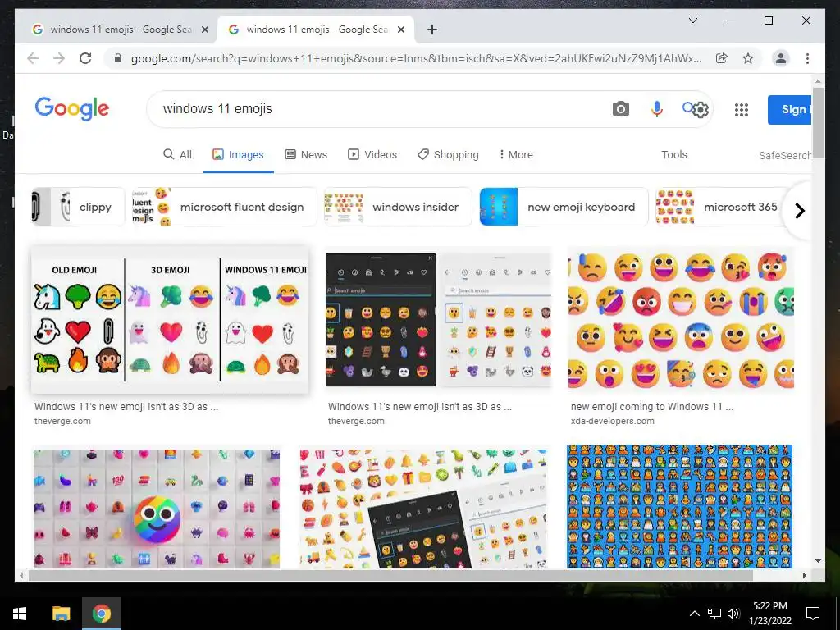Viewport: 840px width, 630px height.
Task: Open the rainbow smiley 3D emoji grid image
Action: pyautogui.click(x=157, y=509)
